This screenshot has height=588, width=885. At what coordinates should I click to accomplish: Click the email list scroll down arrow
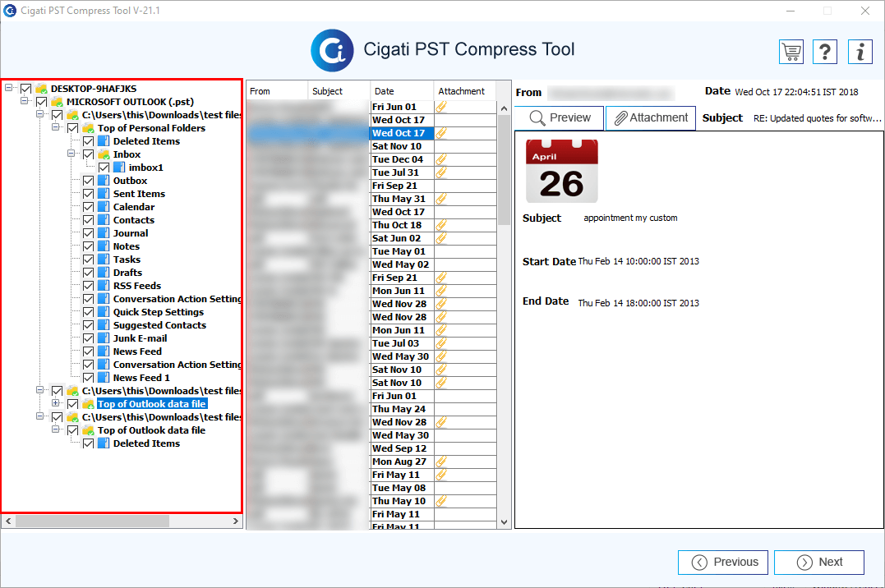point(504,522)
